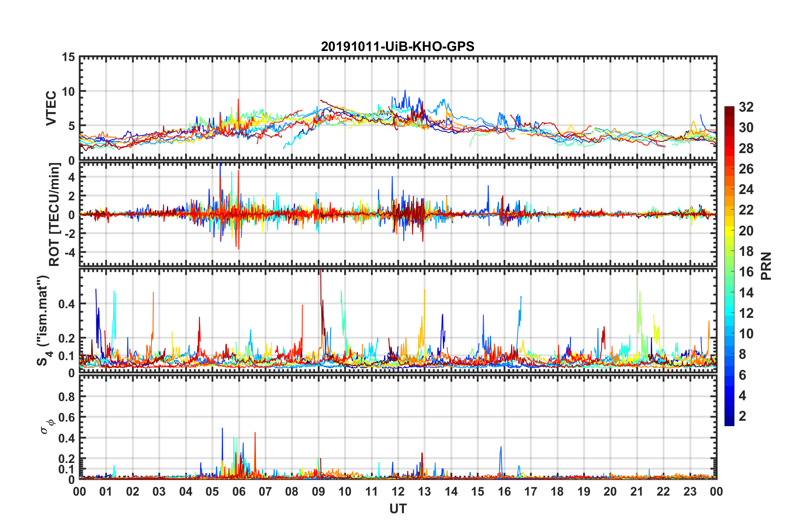This screenshot has width=796, height=532.
Task: Select the "18" hour tick on UT axis
Action: point(557,491)
